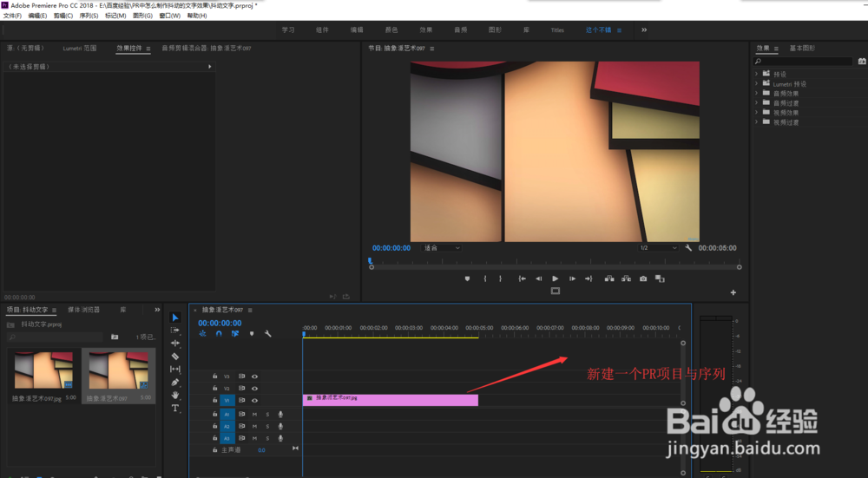Screen dimensions: 868x478
Task: Open the comparison view button
Action: (660, 278)
